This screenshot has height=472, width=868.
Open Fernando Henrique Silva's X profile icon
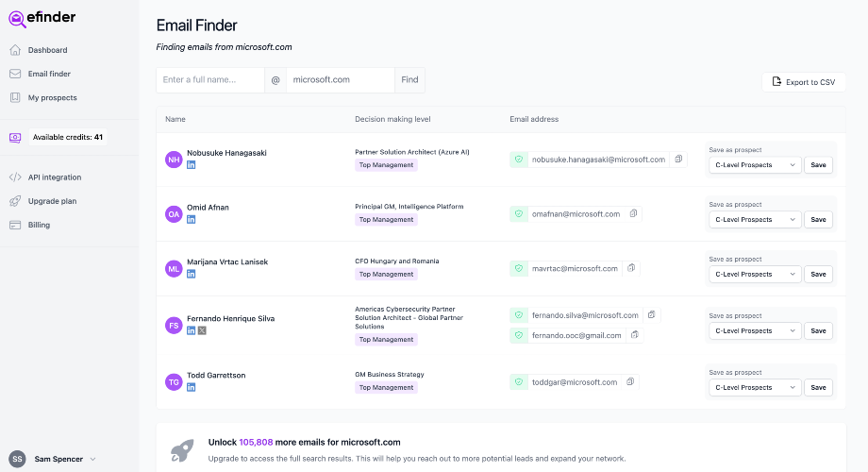tap(202, 330)
